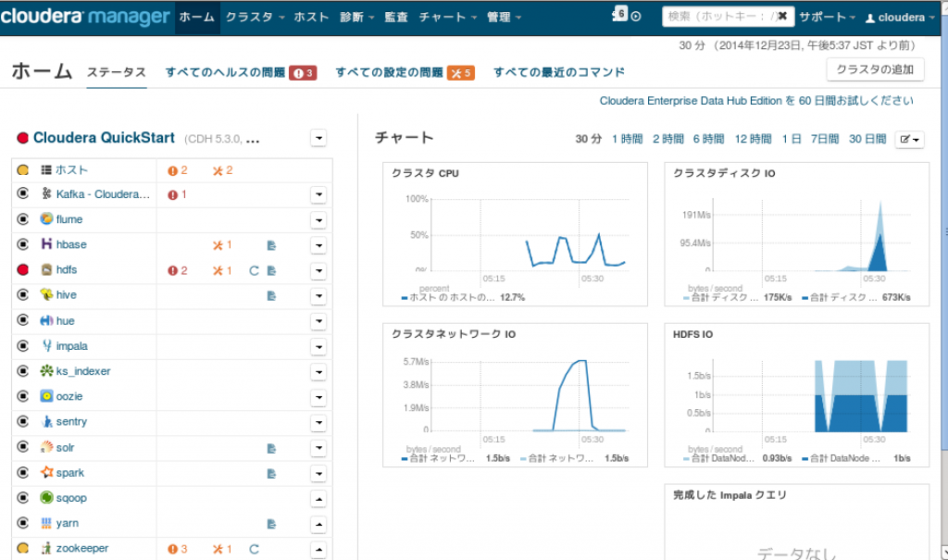Click the impala service icon
The height and width of the screenshot is (560, 948).
coord(46,346)
